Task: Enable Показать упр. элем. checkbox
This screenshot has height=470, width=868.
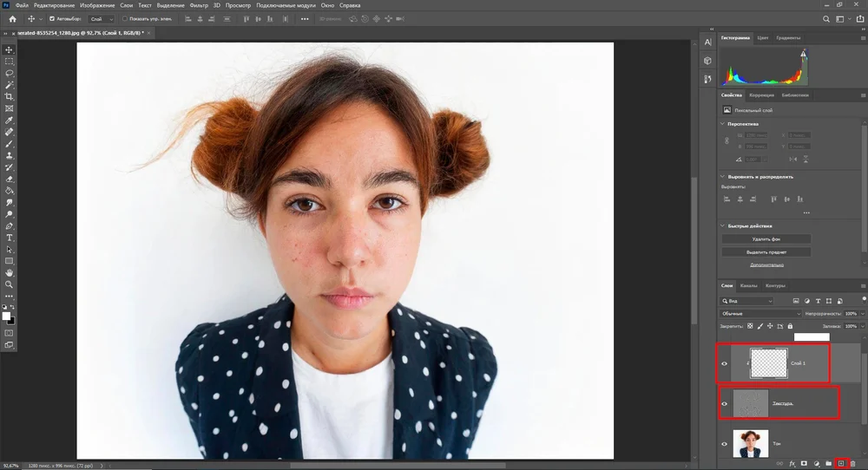Action: click(125, 18)
